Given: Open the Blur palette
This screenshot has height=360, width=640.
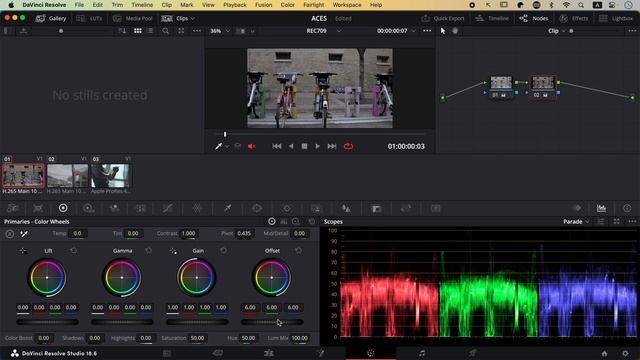Looking at the screenshot, I should [346, 208].
